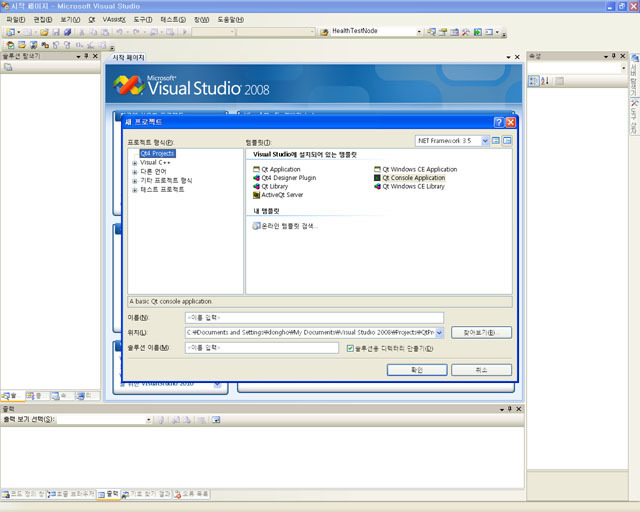Screen dimensions: 640x512
Task: Expand the Visual C++ tree node
Action: pos(134,163)
